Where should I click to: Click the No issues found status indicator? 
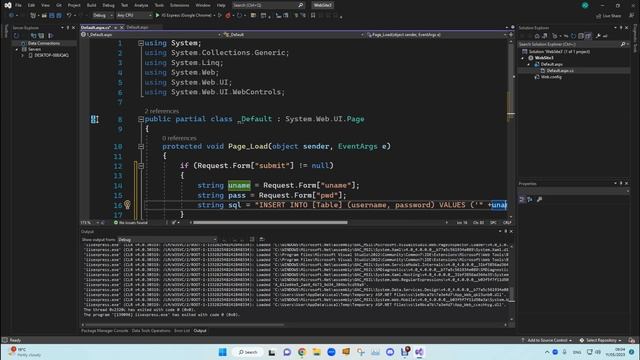click(131, 223)
